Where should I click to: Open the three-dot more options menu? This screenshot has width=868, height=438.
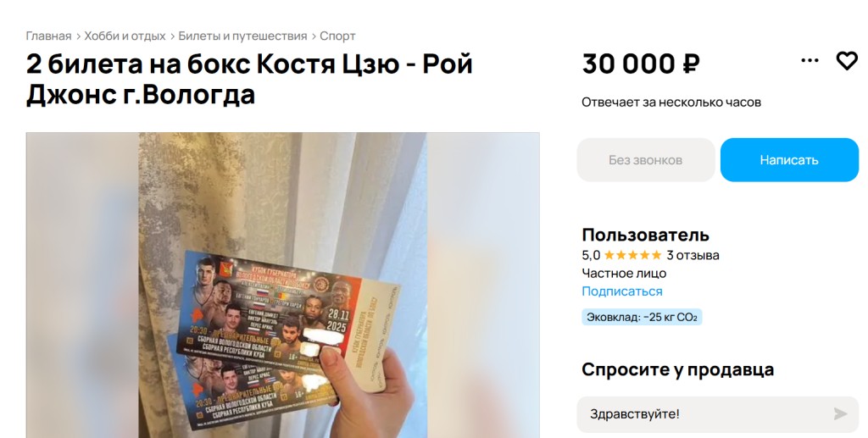tap(810, 60)
